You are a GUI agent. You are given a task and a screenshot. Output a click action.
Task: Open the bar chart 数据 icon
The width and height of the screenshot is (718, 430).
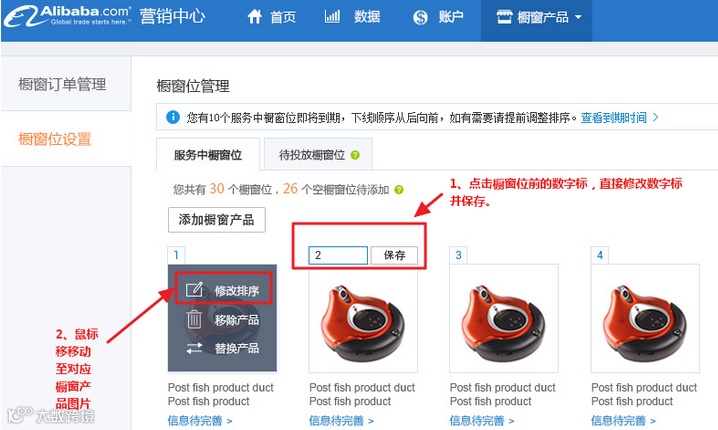point(332,17)
